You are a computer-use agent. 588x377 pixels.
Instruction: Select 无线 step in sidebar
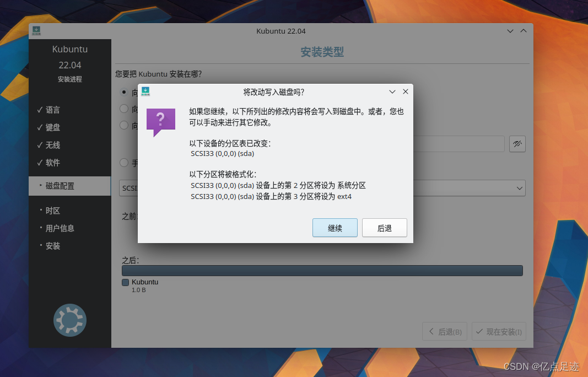(x=52, y=145)
